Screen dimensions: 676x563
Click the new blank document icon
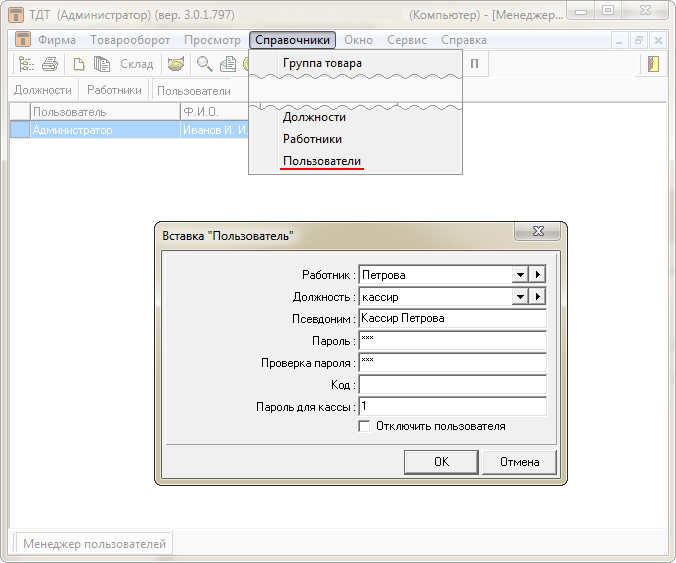pos(79,64)
